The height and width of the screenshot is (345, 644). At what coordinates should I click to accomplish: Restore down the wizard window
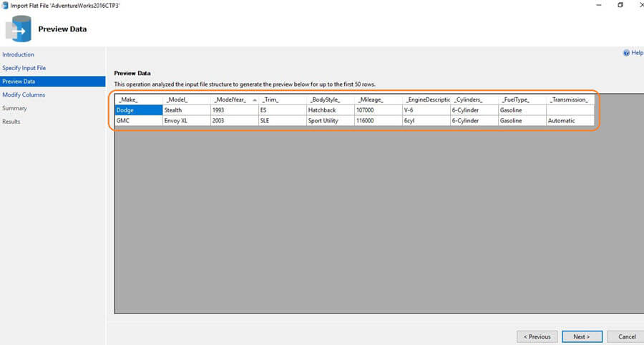point(620,5)
